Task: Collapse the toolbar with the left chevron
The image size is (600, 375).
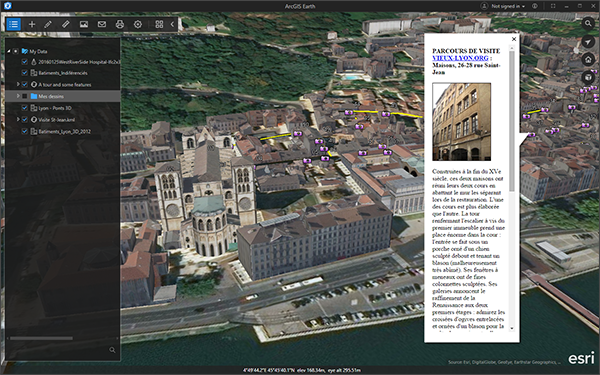Action: (x=172, y=24)
